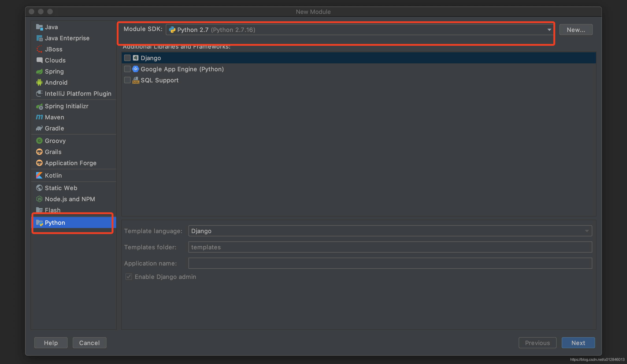This screenshot has width=627, height=364.
Task: Select the SQL Support label
Action: coord(160,80)
